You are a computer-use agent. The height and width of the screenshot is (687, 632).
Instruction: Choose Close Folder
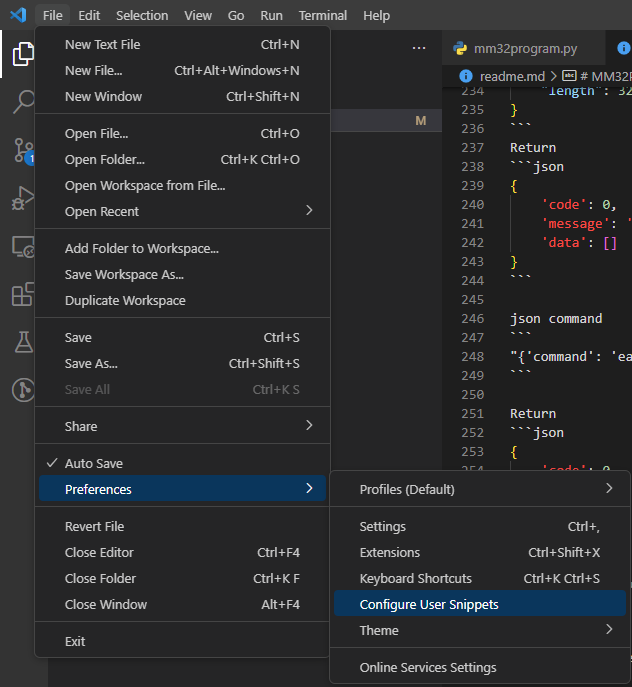point(182,578)
